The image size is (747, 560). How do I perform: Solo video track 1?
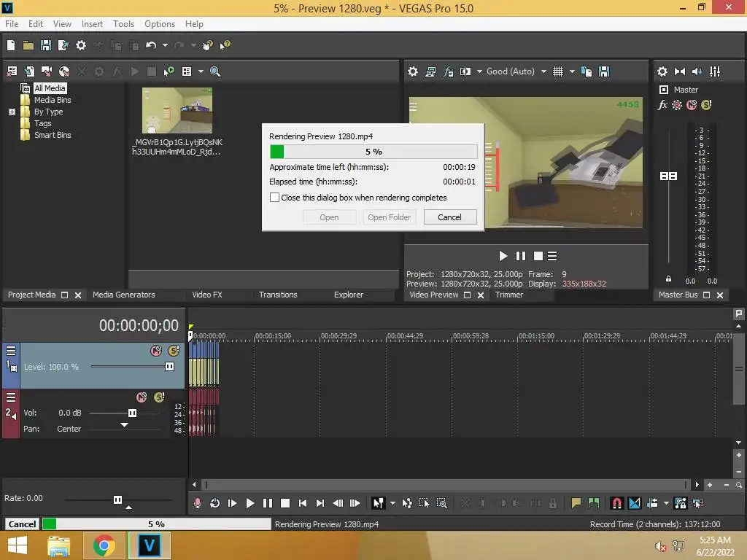tap(174, 351)
